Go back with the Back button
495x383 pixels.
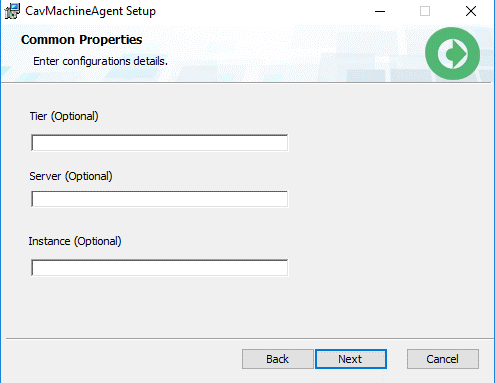[278, 359]
